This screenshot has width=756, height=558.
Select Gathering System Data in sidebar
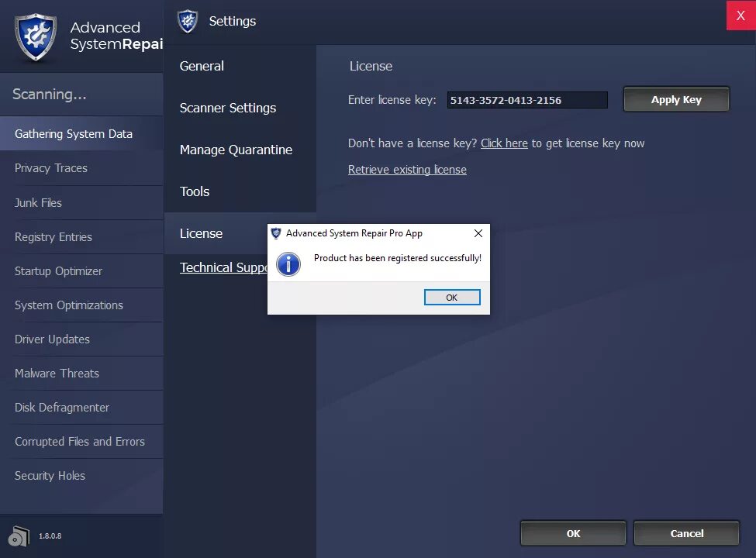pyautogui.click(x=81, y=134)
